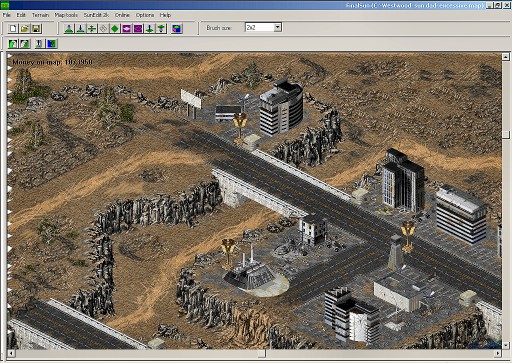
Task: Select the flatten ground tool with horizontal arrows
Action: click(x=92, y=28)
